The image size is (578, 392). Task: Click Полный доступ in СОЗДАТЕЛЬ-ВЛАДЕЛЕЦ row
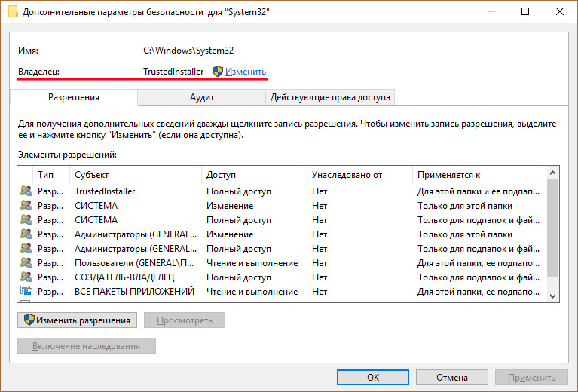[239, 277]
